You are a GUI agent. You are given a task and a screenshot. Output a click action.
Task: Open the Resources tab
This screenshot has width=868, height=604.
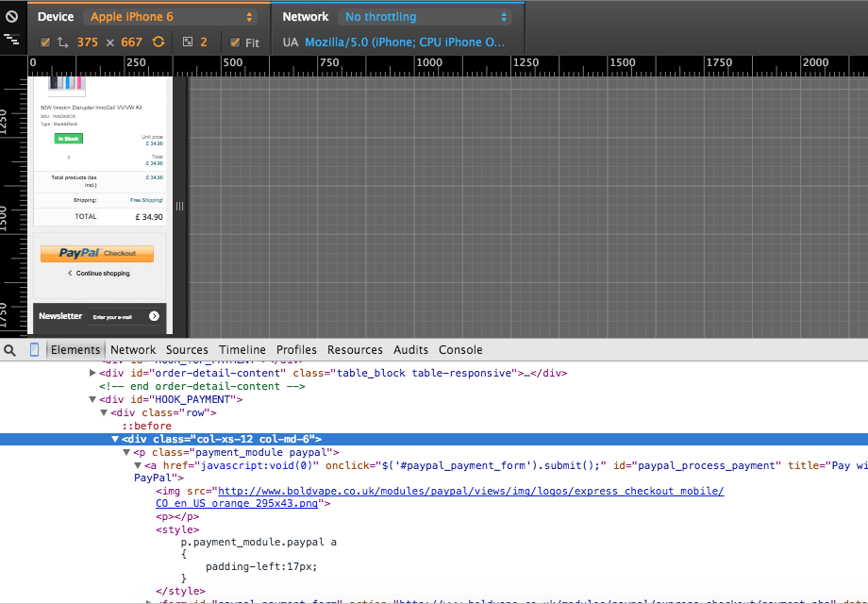355,350
